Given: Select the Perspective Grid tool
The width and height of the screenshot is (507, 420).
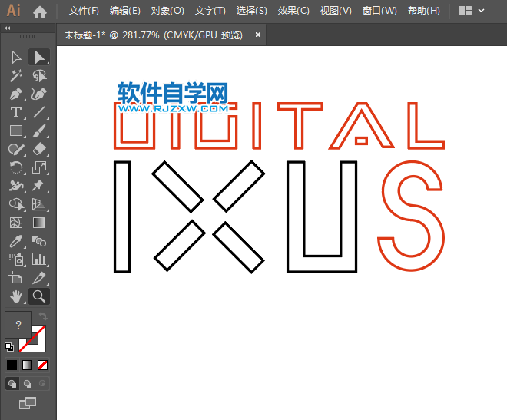Looking at the screenshot, I should point(39,204).
